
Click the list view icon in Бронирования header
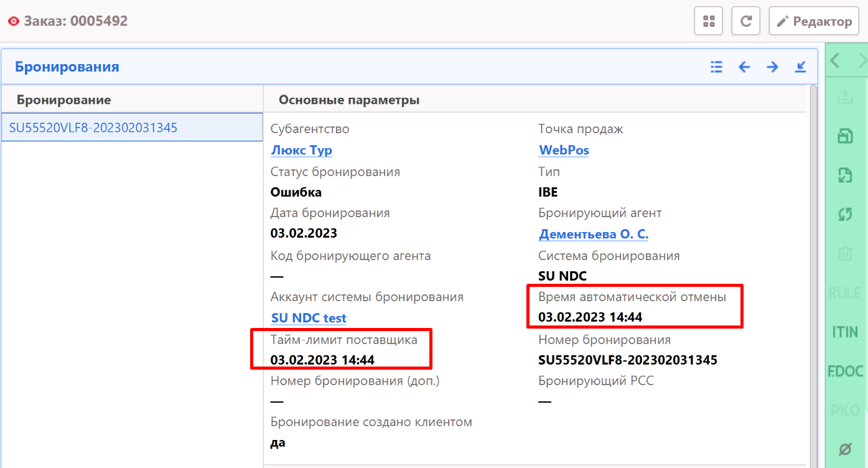click(x=716, y=67)
